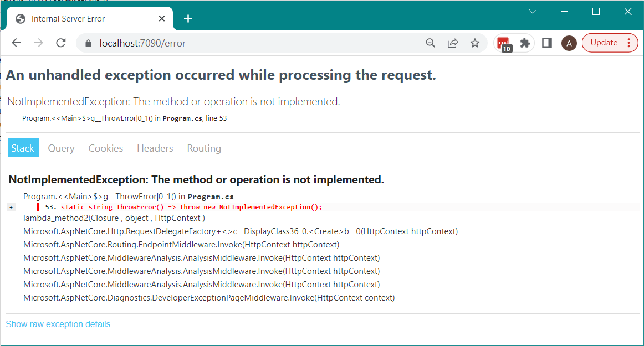644x346 pixels.
Task: Switch to the Cookies tab
Action: pos(105,148)
